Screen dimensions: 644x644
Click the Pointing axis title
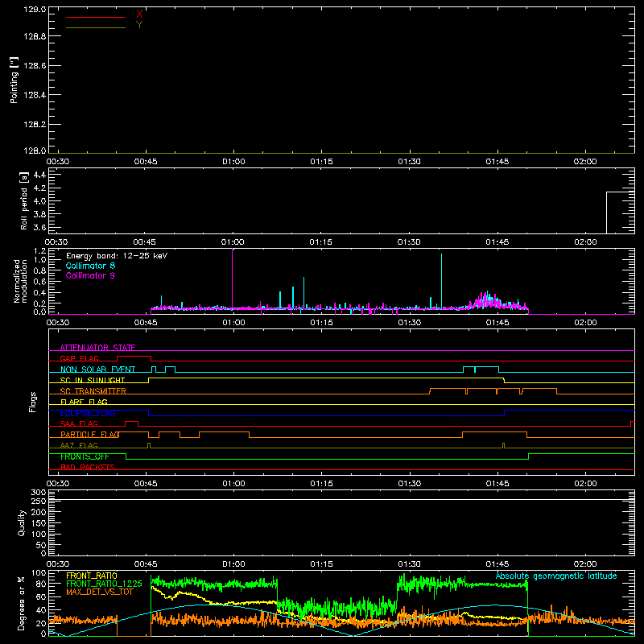point(14,80)
